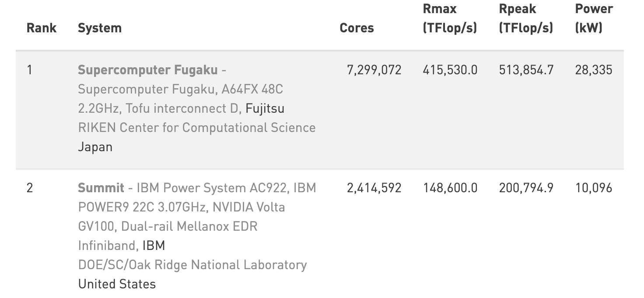Click Fugaku's Rpeak value 513,854.7
Screen dimensions: 644x298
pos(526,70)
